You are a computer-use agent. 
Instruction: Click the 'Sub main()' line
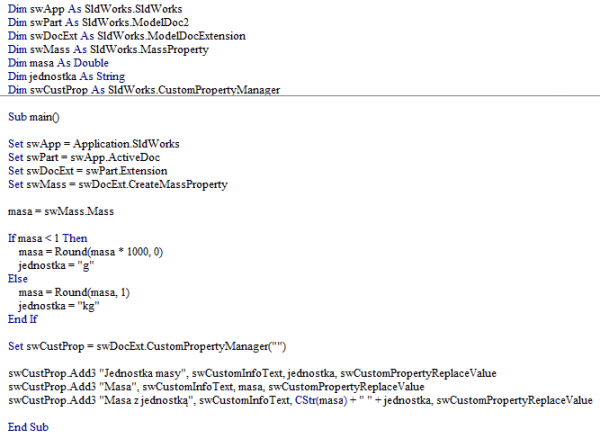pos(34,117)
